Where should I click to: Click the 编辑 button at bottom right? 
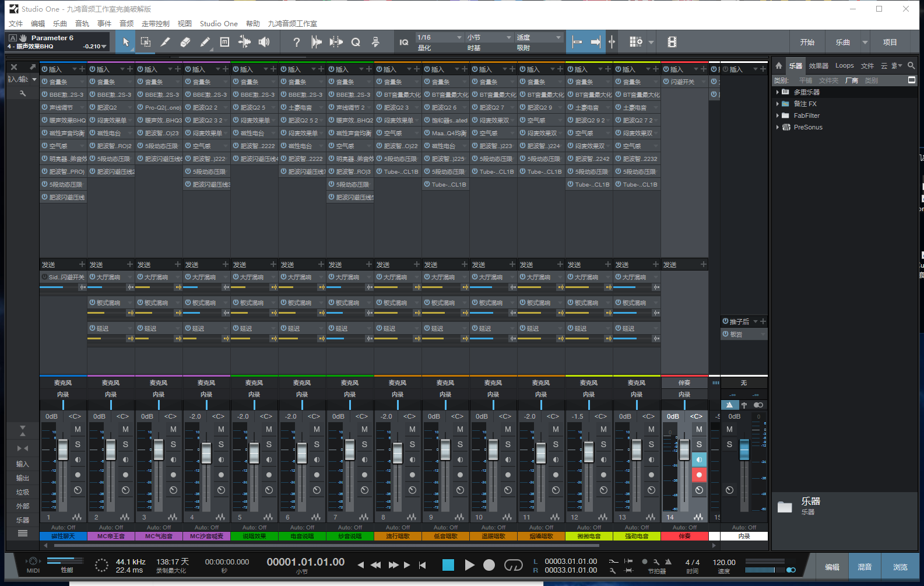pos(832,567)
